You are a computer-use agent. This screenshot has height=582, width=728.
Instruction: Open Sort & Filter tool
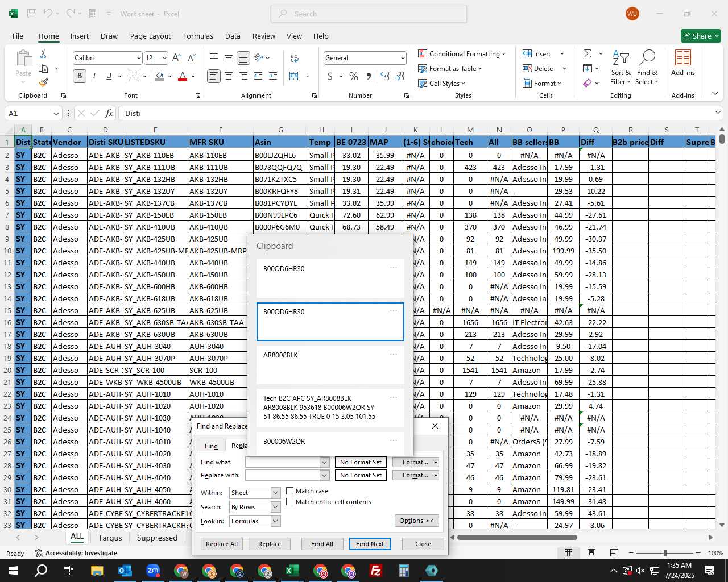(x=621, y=68)
